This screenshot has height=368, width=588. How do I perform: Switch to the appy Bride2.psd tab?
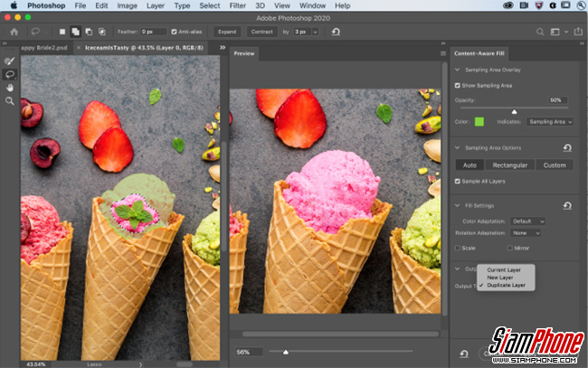pos(44,48)
